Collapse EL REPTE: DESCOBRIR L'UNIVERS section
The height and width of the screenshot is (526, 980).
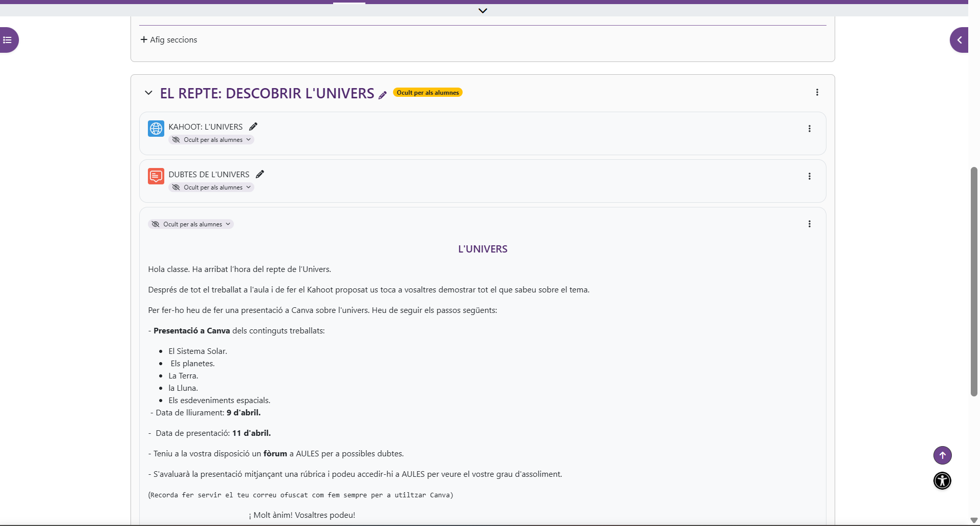(148, 93)
